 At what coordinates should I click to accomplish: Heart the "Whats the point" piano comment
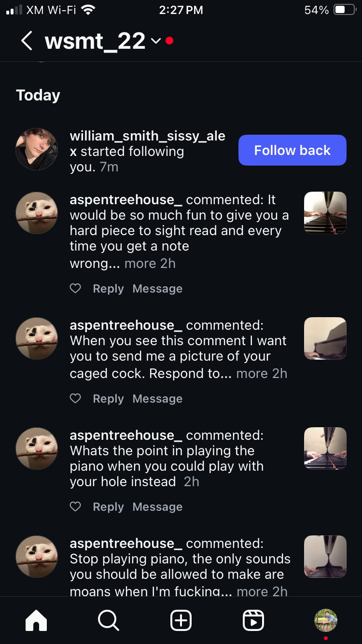(75, 507)
